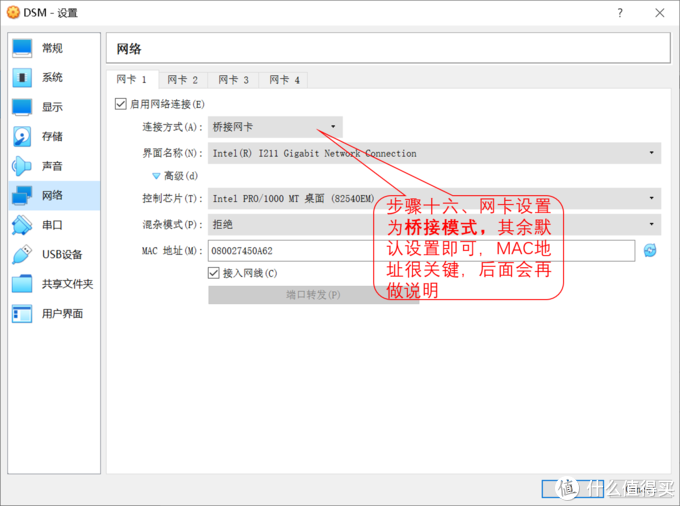
Task: Select the 系统 (System) chip icon
Action: (22, 78)
